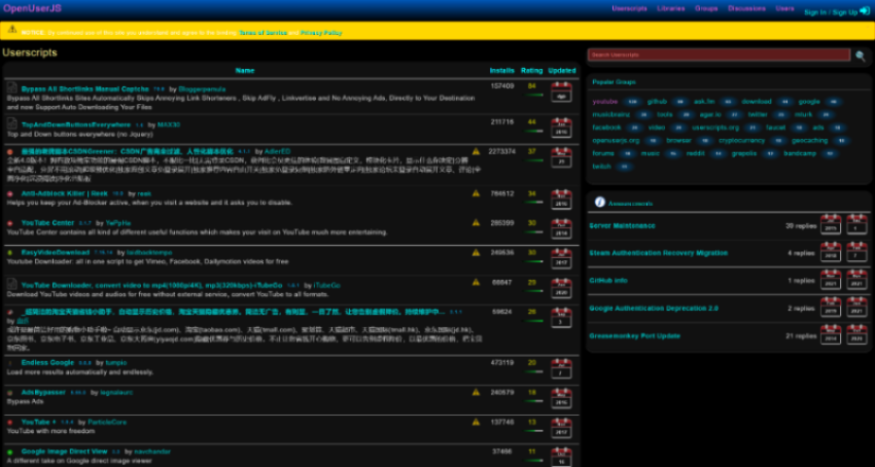Click the updated calendar icon for EasyVideoDownload
This screenshot has width=875, height=467.
(x=561, y=258)
